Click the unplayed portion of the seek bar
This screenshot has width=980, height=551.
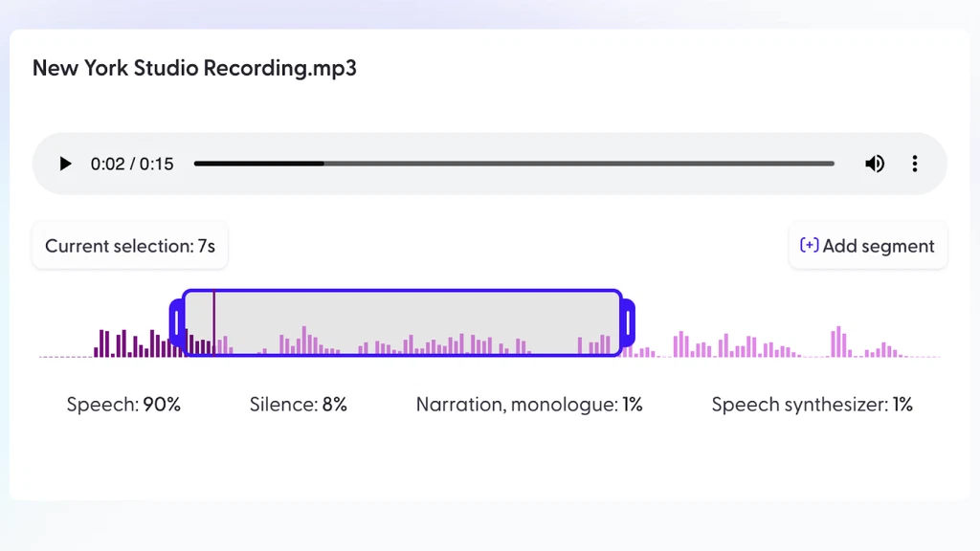[574, 164]
